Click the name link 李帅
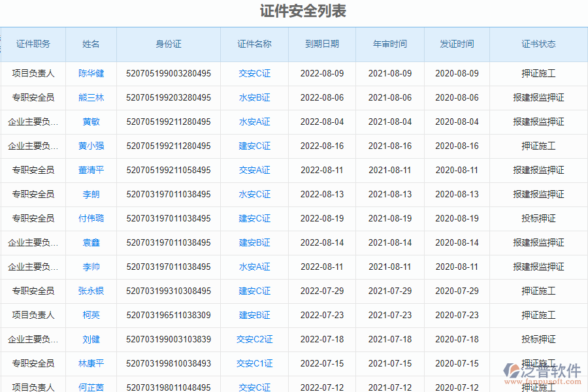 (91, 267)
